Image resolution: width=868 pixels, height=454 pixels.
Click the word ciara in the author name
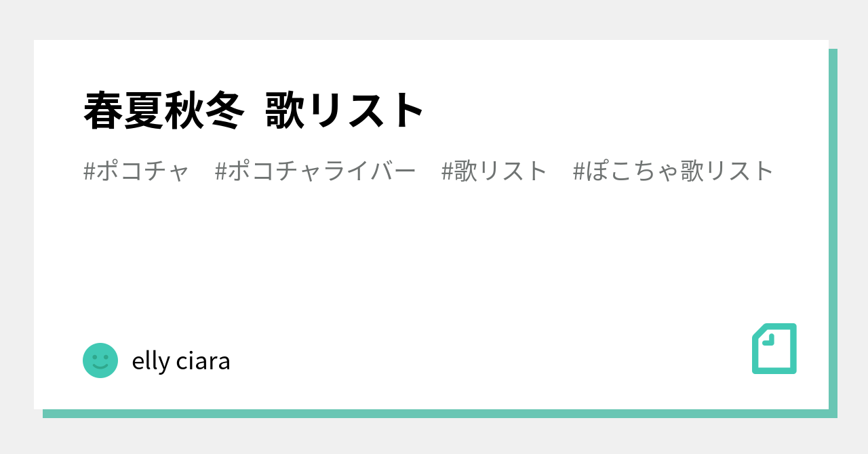click(203, 361)
